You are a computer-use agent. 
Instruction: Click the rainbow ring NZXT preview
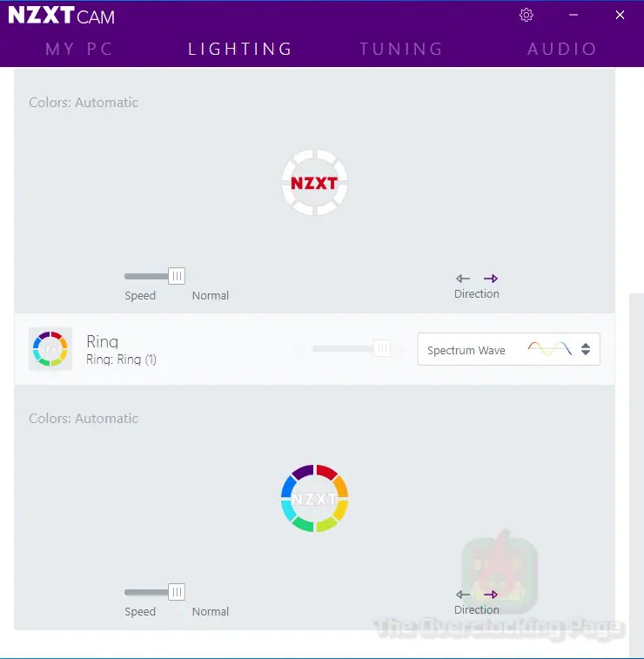point(314,499)
